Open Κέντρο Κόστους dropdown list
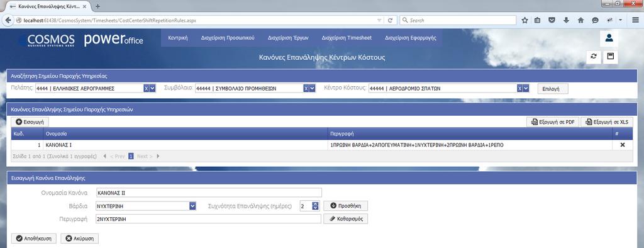The height and width of the screenshot is (248, 644). 526,88
